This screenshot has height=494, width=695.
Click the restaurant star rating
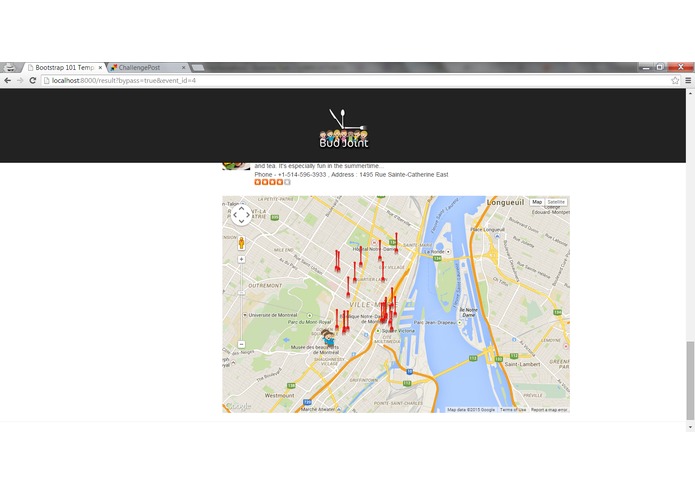coord(272,182)
